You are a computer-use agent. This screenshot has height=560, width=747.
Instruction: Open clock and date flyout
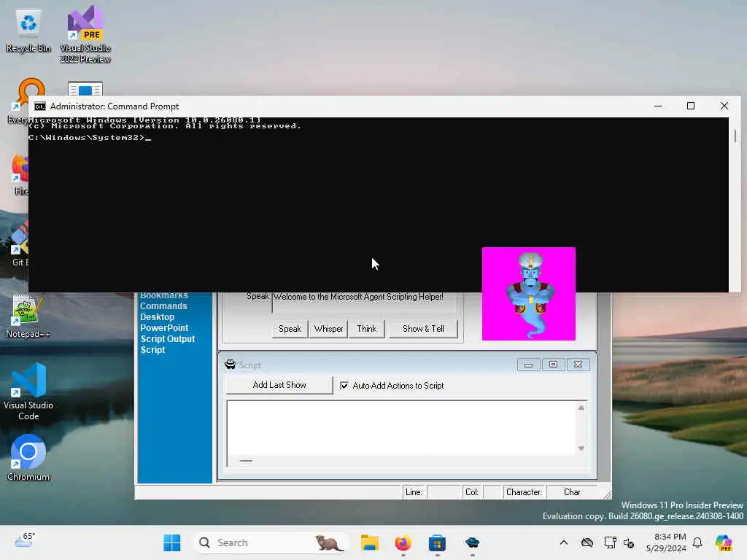pos(666,542)
